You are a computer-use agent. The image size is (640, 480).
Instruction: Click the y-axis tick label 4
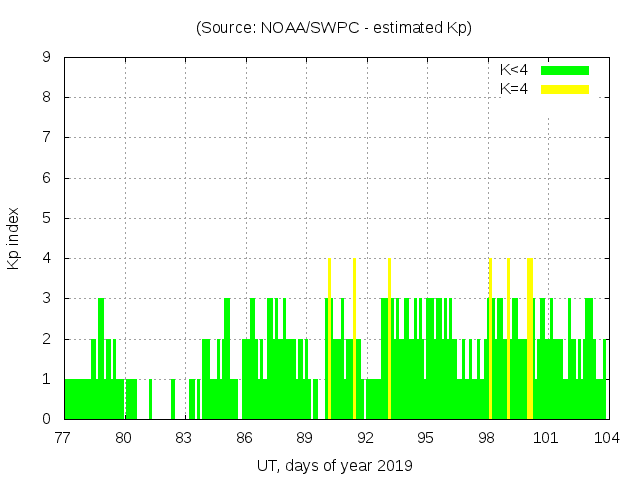(46, 258)
